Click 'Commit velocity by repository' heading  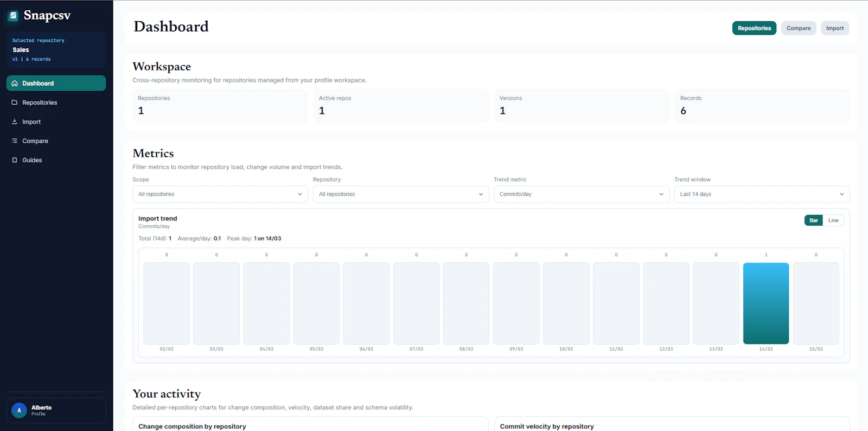[547, 427]
